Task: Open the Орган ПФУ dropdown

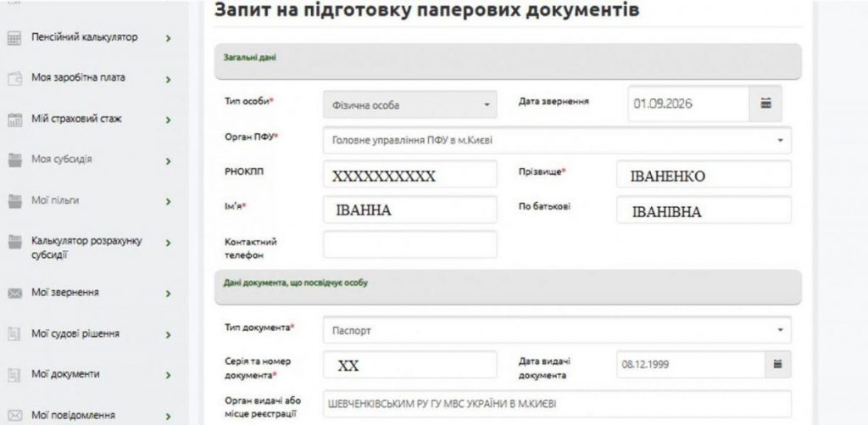Action: (x=557, y=141)
